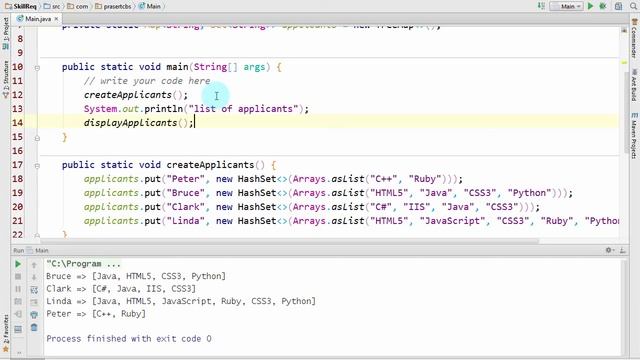Close the Main.java tab
Screen dimensions: 640x360
pos(56,19)
